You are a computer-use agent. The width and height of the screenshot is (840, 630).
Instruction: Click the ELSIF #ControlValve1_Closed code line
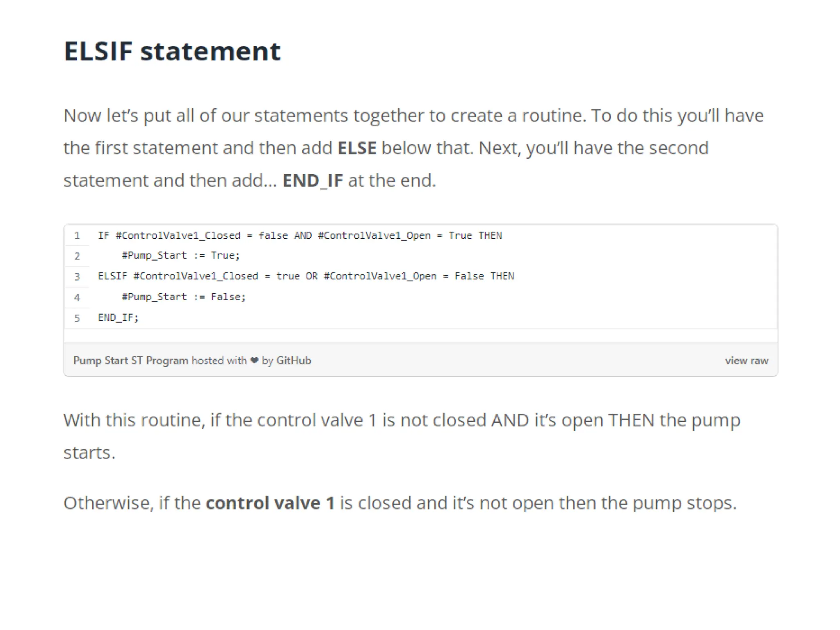(306, 276)
